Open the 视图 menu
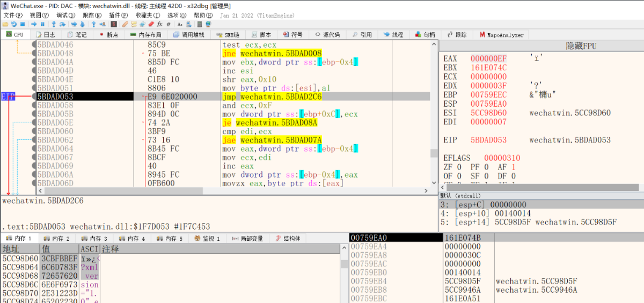The width and height of the screenshot is (644, 303). click(x=39, y=15)
